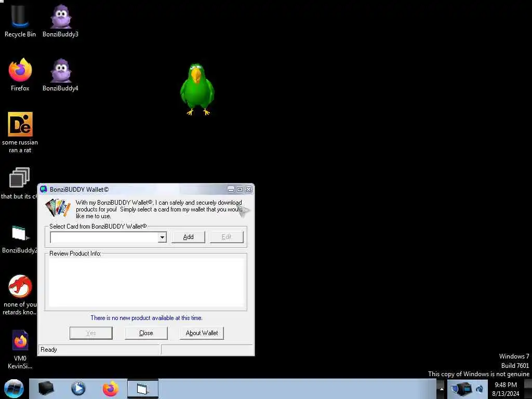Open the Recycle Bin desktop icon
The height and width of the screenshot is (399, 532).
(20, 21)
